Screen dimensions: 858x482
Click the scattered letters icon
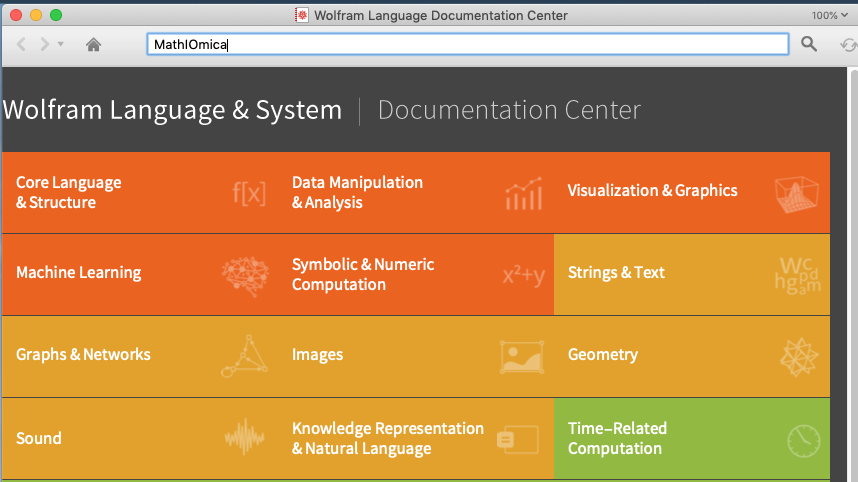(x=797, y=276)
